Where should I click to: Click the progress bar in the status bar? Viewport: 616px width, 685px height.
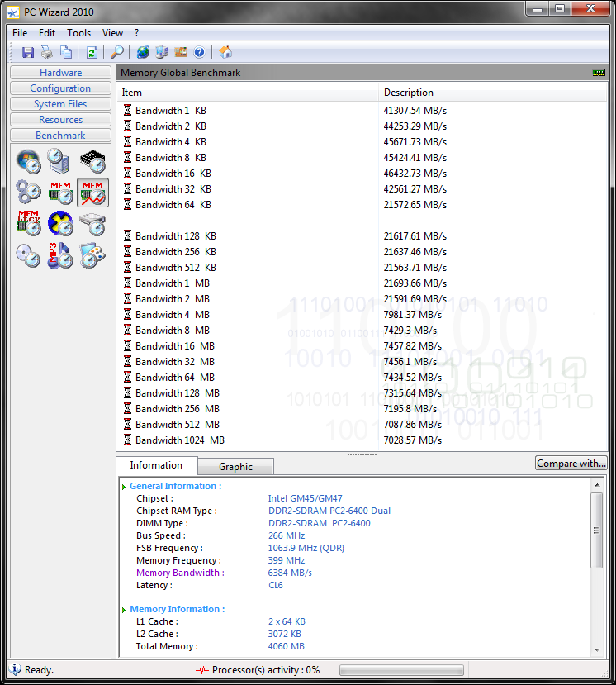(401, 670)
